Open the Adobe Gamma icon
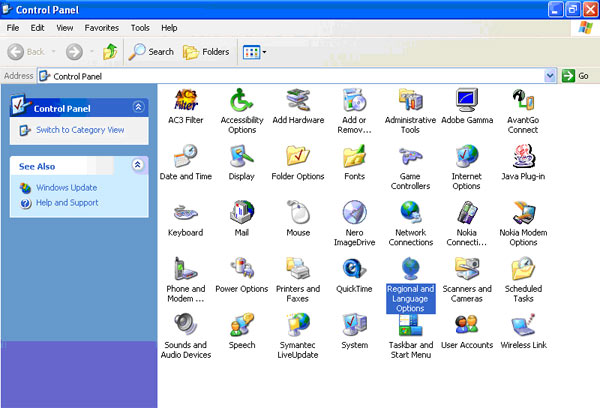The image size is (600, 408). 467,101
